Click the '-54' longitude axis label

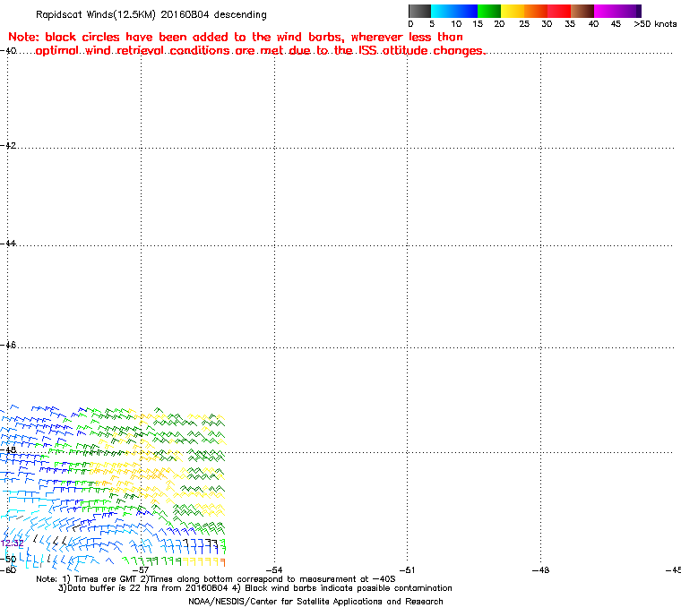274,570
